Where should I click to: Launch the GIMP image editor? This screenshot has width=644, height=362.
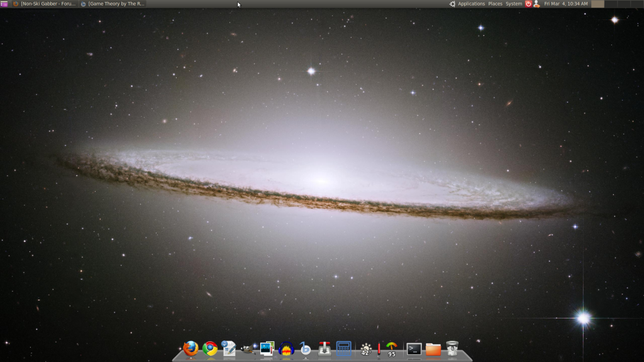click(x=247, y=350)
